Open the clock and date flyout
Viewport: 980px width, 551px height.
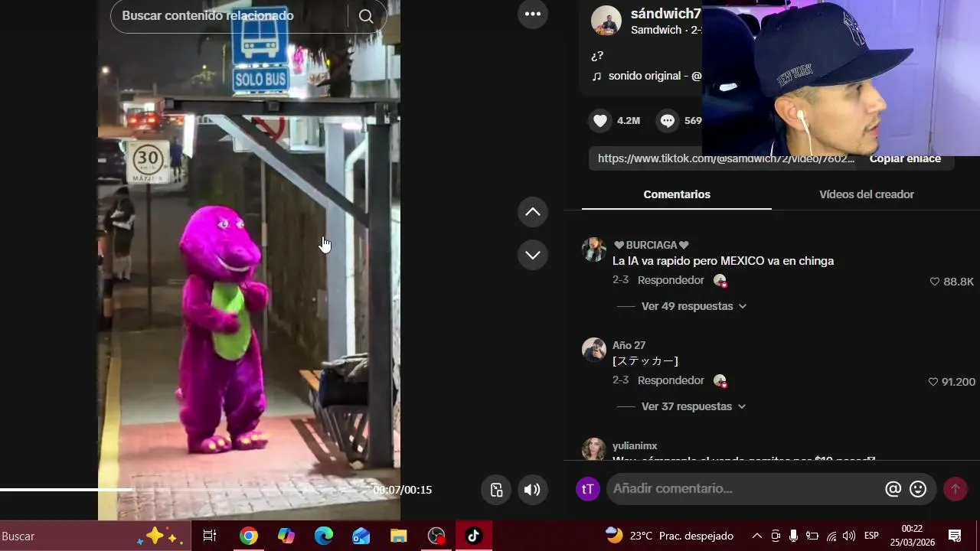click(x=912, y=536)
